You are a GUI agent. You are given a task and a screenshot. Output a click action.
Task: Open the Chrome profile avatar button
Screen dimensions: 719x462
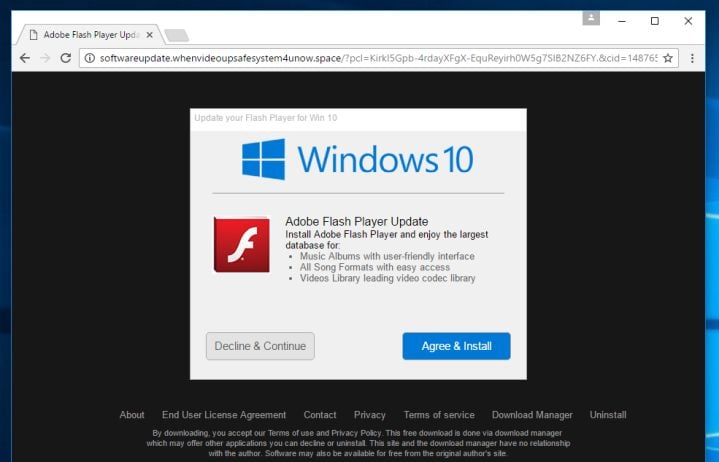(591, 18)
